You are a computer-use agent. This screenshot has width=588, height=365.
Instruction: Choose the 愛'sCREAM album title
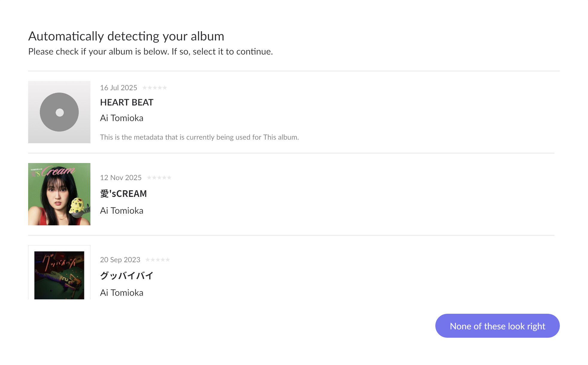click(x=123, y=194)
